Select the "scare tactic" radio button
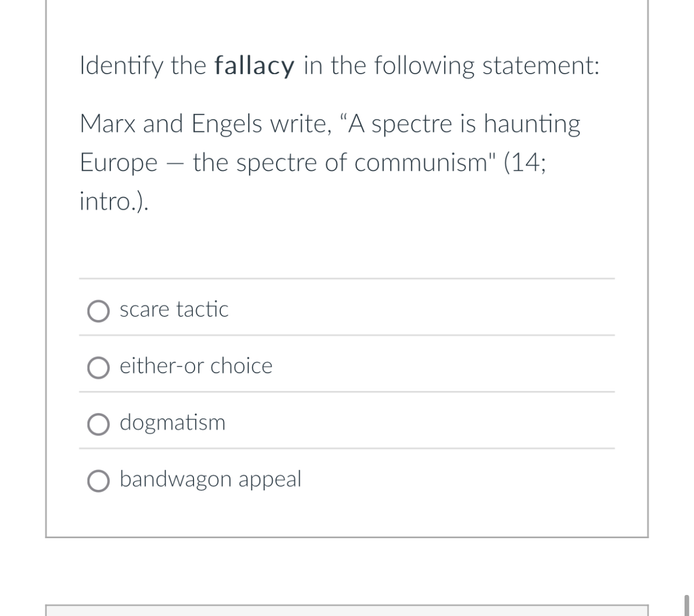The height and width of the screenshot is (616, 694). tap(98, 311)
